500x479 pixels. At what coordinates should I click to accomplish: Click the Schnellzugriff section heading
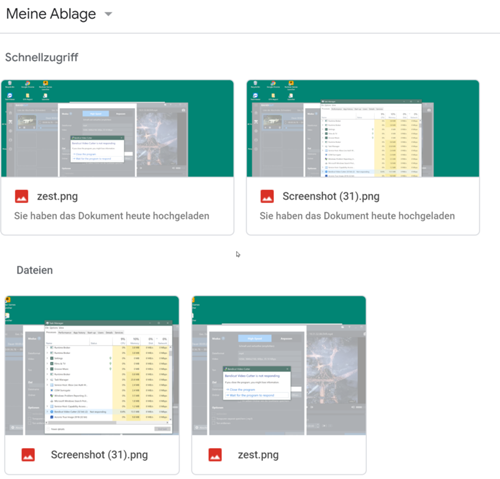point(42,57)
